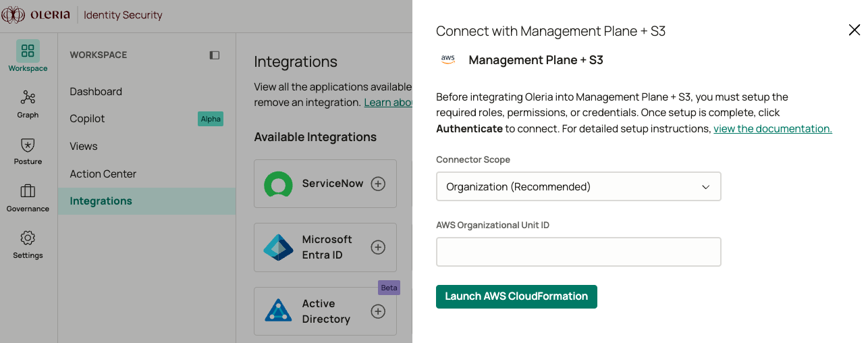Add the Microsoft Entra ID integration
Viewport: 868px width, 343px height.
[378, 247]
